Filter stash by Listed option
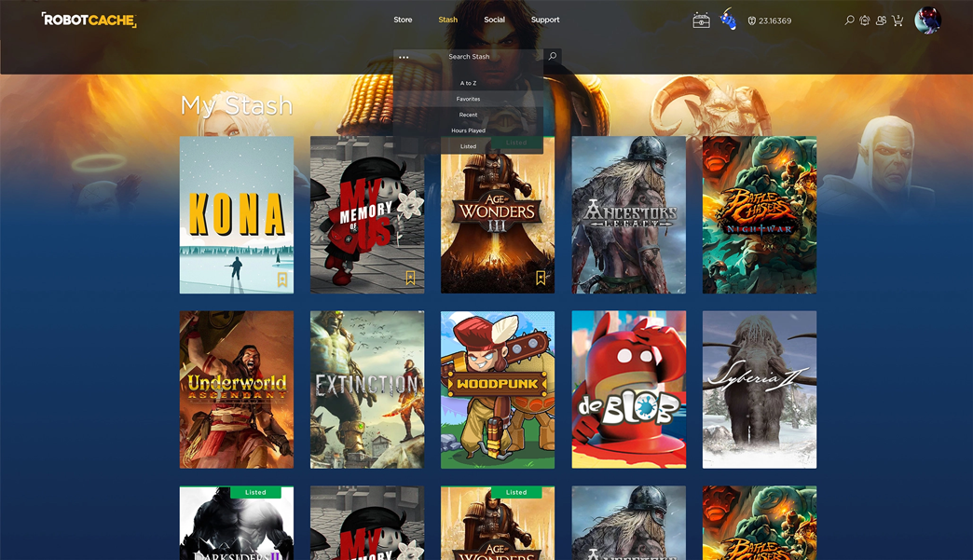Image resolution: width=973 pixels, height=560 pixels. pos(469,146)
